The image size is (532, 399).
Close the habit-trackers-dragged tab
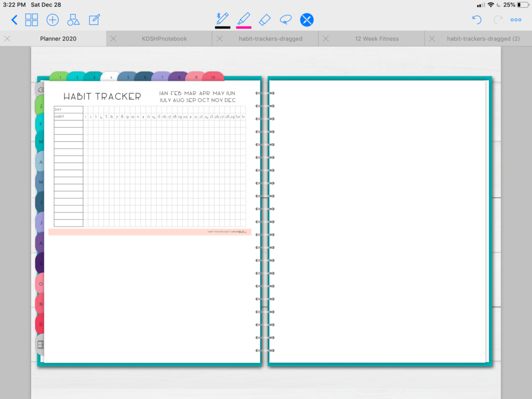pos(220,38)
